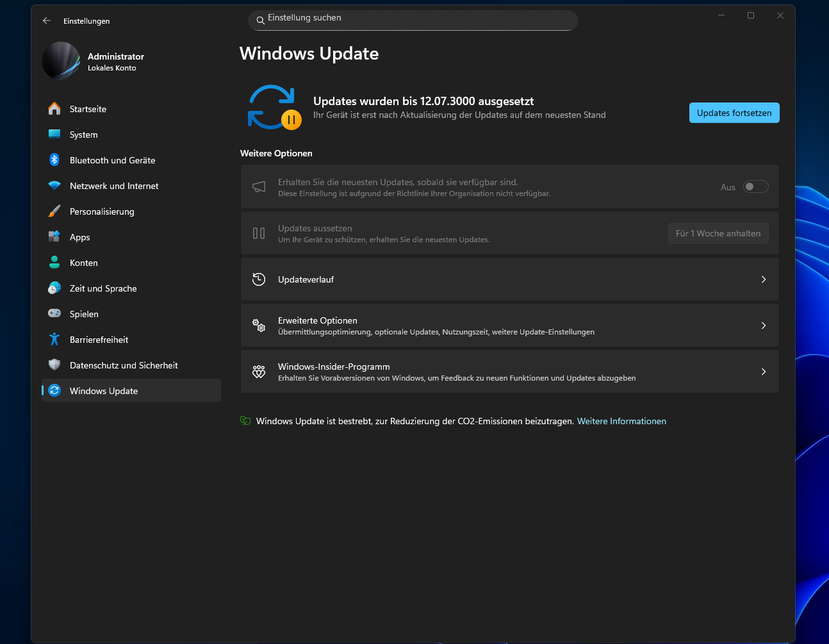Click the back arrow icon in Einstellungen
Viewport: 829px width, 644px height.
[47, 21]
